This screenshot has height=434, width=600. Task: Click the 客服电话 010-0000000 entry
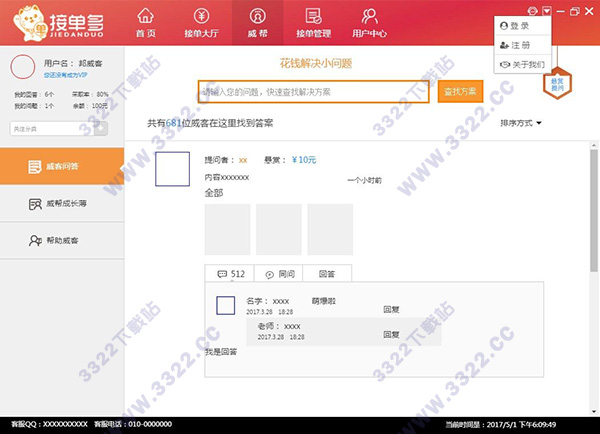(133, 424)
